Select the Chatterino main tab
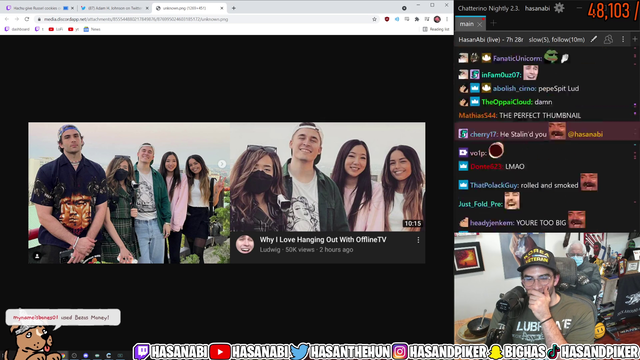The image size is (640, 360). point(467,24)
